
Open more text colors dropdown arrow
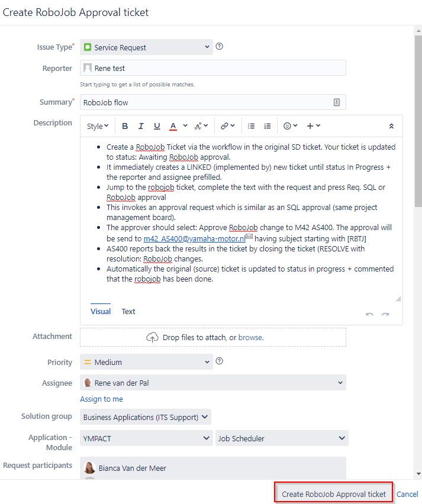[185, 125]
